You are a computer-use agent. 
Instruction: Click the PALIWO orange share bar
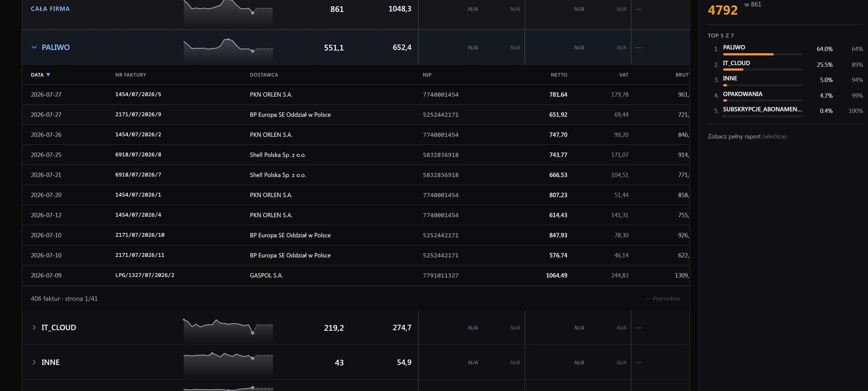coord(748,54)
